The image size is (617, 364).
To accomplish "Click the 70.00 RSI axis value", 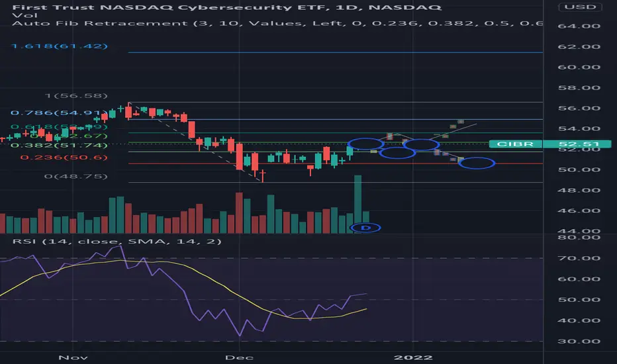I will point(579,258).
